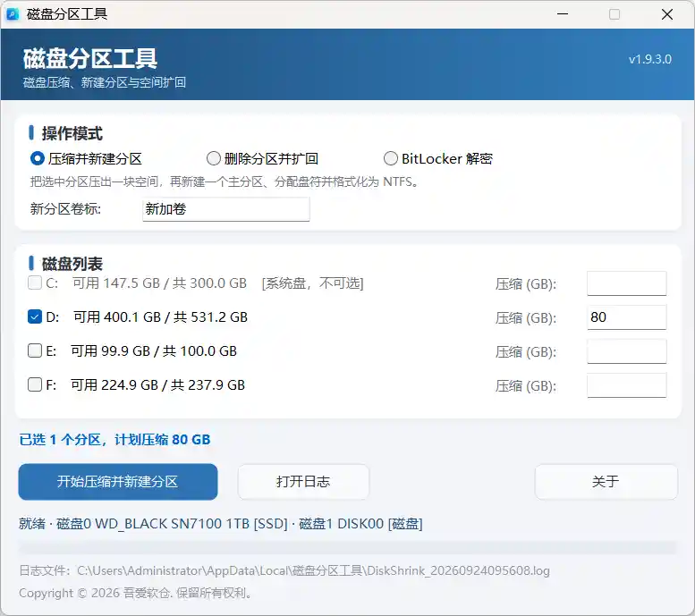Screen dimensions: 695x616
Task: Click the mode description mentioning NTFS
Action: [x=225, y=182]
